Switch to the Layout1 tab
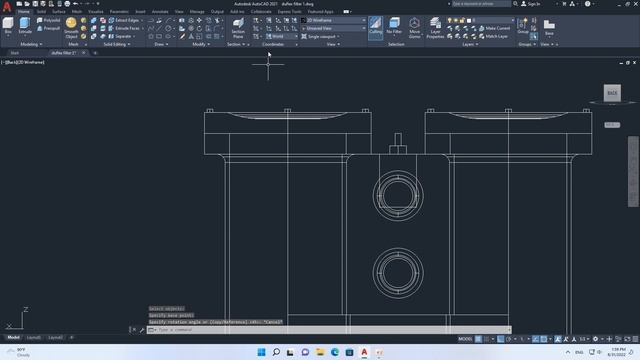Screen dimensions: 640x360 click(x=33, y=338)
